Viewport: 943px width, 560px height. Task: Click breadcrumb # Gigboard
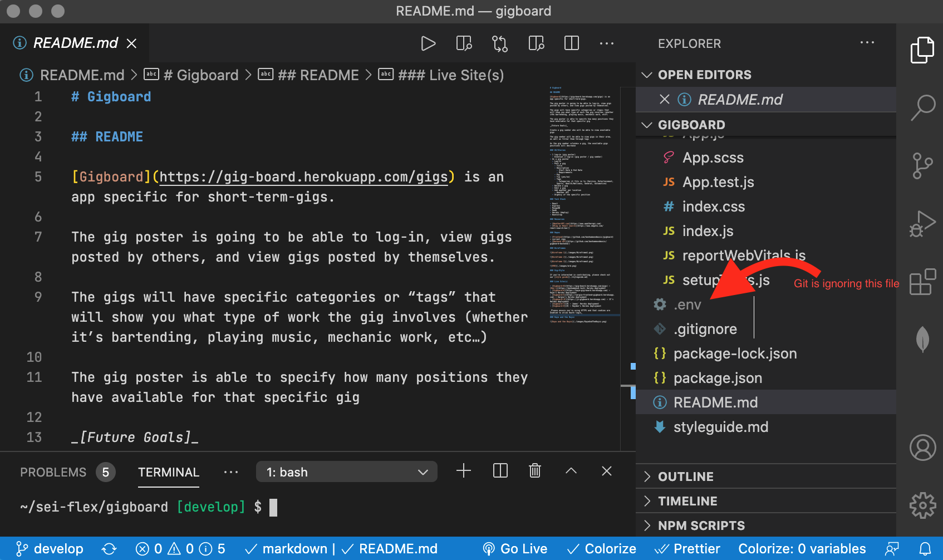pyautogui.click(x=191, y=75)
